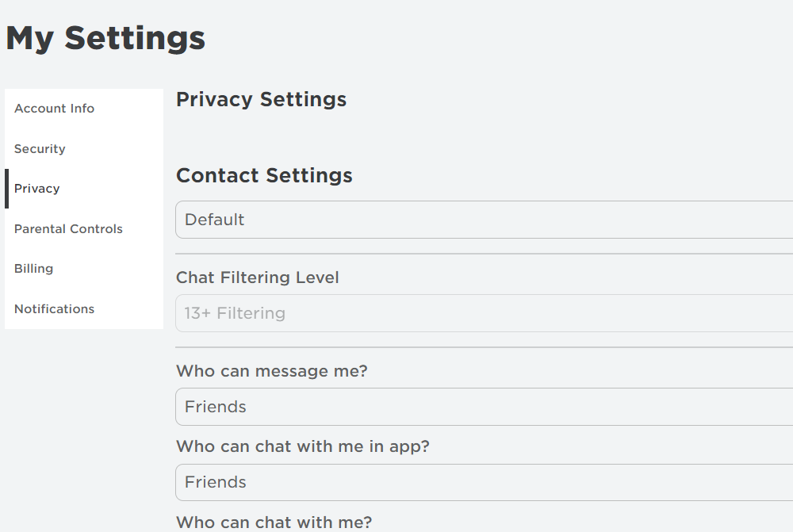Open the 13+ Filtering dropdown
Viewport: 793px width, 532px height.
484,313
